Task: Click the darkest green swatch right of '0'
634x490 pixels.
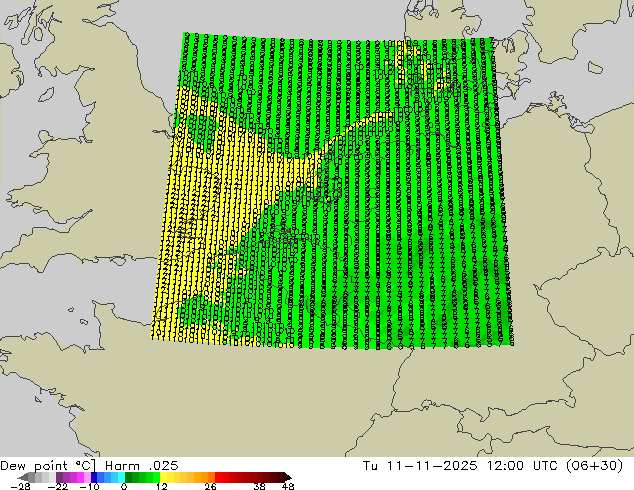Action: click(129, 477)
